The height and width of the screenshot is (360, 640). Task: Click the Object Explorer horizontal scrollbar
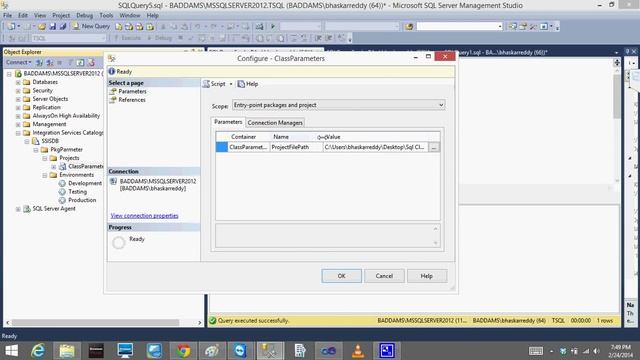click(x=95, y=322)
